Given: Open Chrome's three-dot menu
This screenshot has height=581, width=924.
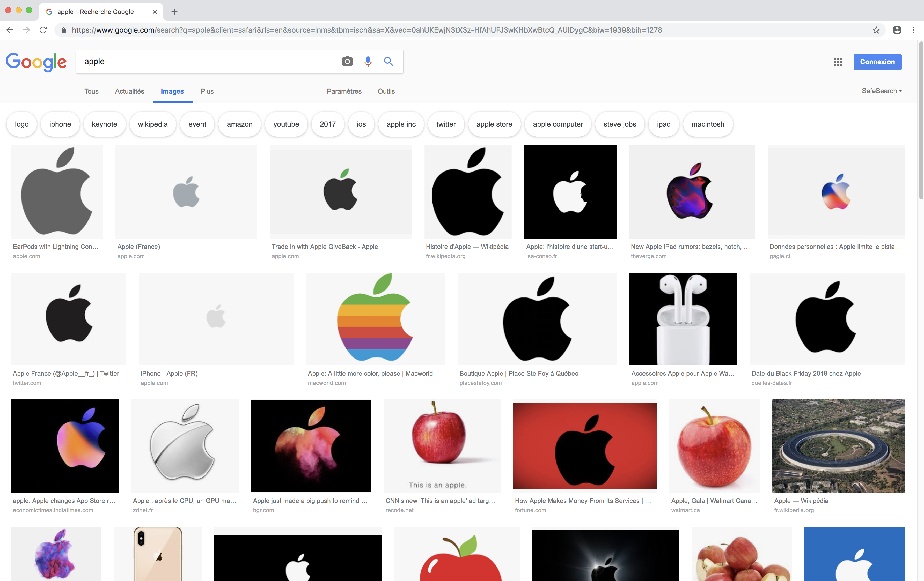Looking at the screenshot, I should tap(914, 30).
